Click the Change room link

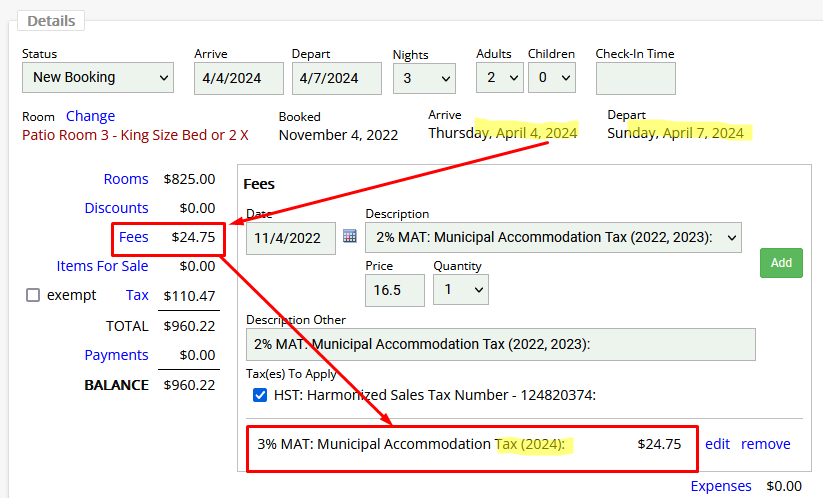(x=90, y=116)
